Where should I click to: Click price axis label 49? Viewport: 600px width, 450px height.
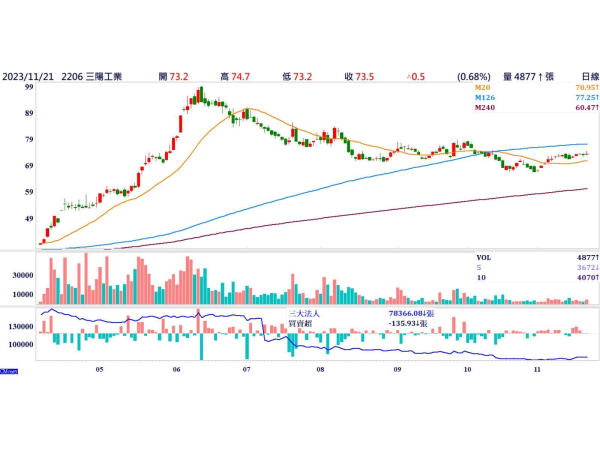[29, 219]
